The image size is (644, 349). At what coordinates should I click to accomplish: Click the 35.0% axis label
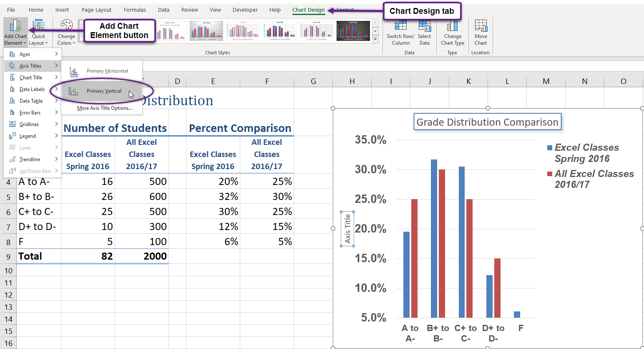click(370, 140)
